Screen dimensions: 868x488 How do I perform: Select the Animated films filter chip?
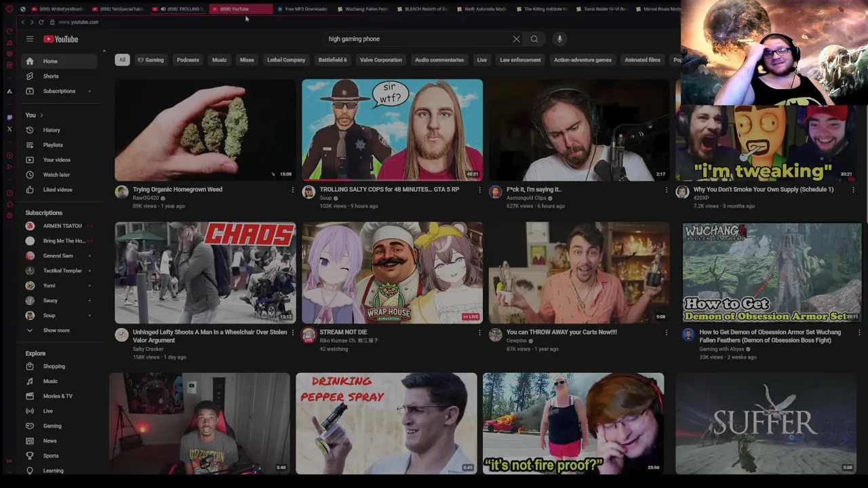642,60
